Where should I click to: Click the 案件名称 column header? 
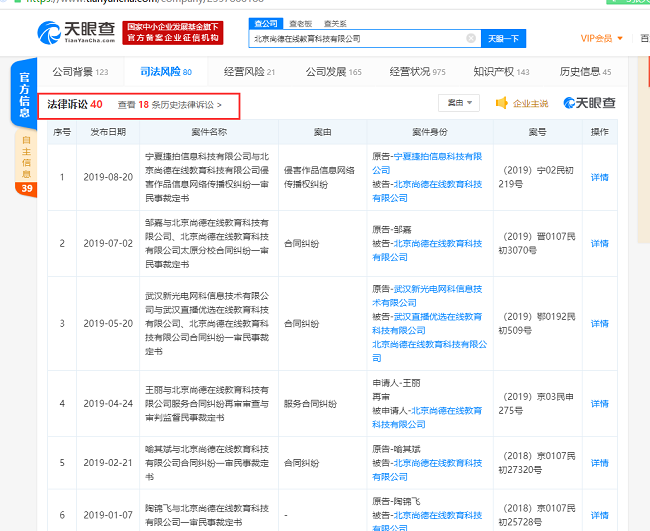(209, 132)
